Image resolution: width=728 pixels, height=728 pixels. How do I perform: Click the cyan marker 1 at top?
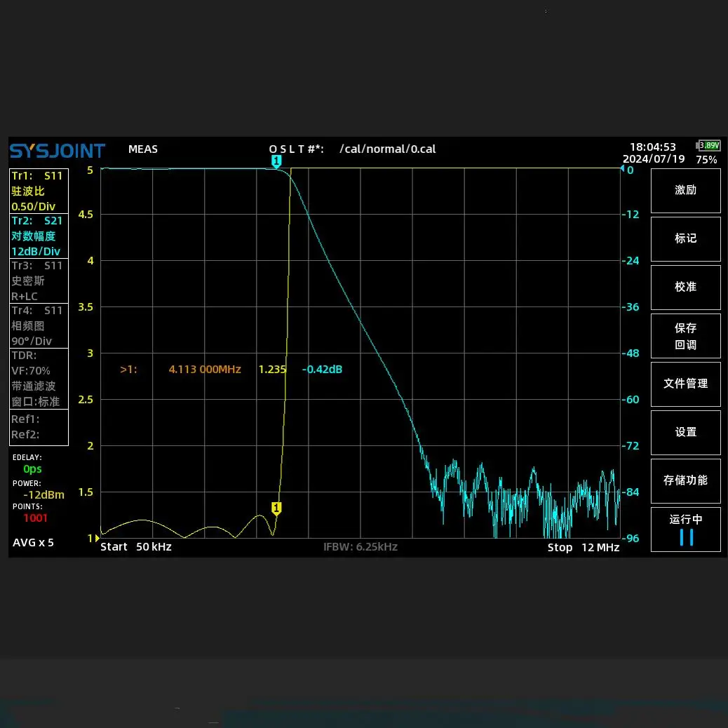tap(276, 161)
